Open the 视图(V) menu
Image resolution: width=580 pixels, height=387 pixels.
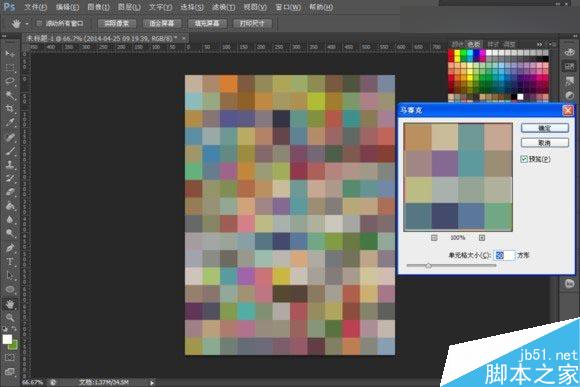point(255,7)
